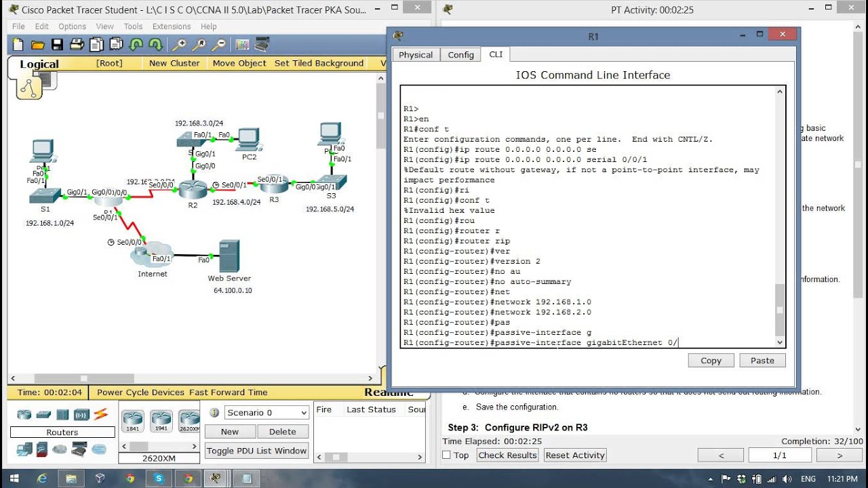Click the Internet cloud in topology
The width and height of the screenshot is (868, 488).
[x=153, y=254]
